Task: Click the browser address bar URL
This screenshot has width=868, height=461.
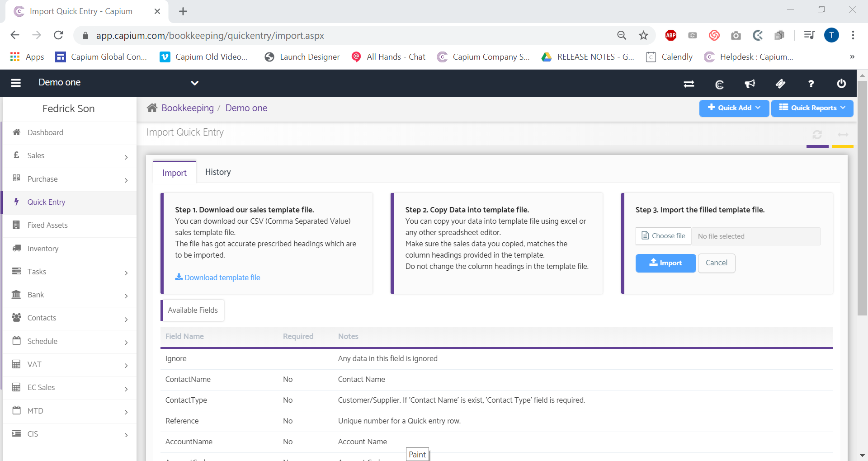Action: click(x=210, y=36)
